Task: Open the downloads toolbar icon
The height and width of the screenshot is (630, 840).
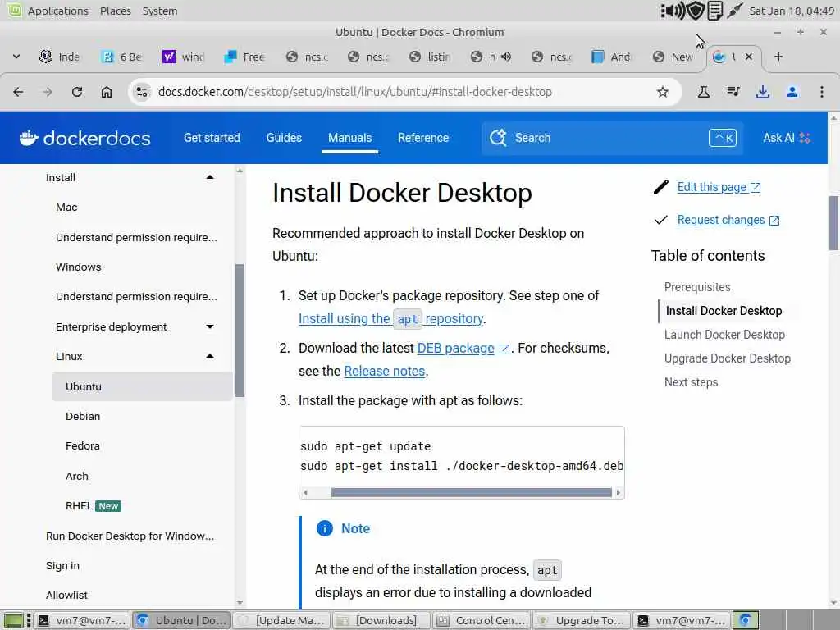Action: pos(763,92)
